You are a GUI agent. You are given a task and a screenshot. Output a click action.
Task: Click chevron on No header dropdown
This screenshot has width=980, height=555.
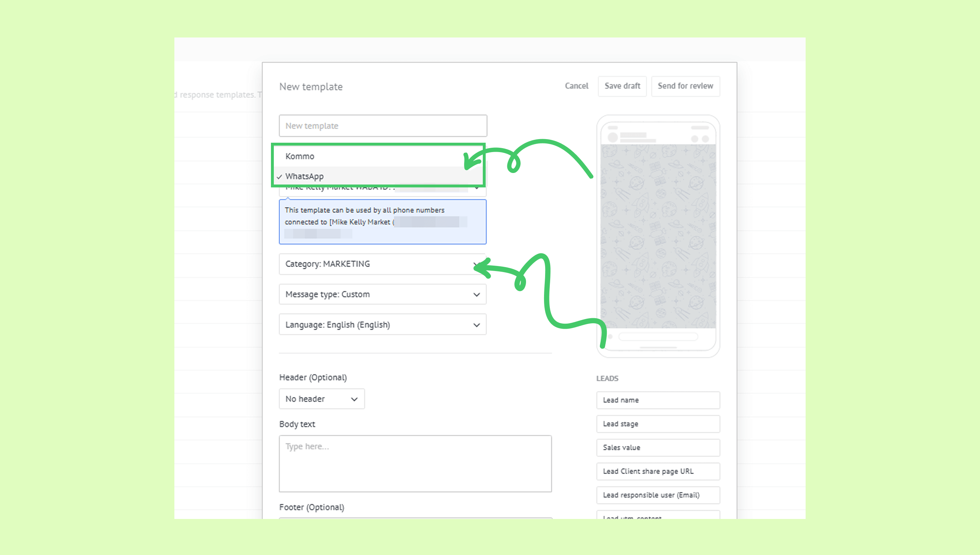(354, 399)
